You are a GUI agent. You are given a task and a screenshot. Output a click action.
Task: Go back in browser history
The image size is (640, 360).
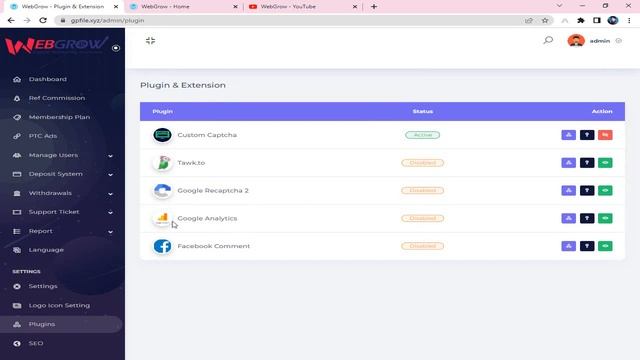click(x=11, y=20)
